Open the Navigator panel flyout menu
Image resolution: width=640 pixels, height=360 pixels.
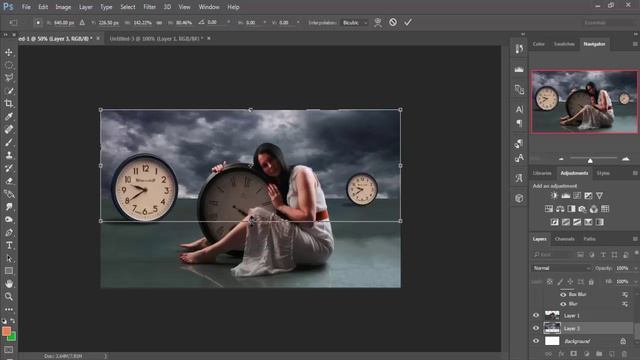click(635, 44)
